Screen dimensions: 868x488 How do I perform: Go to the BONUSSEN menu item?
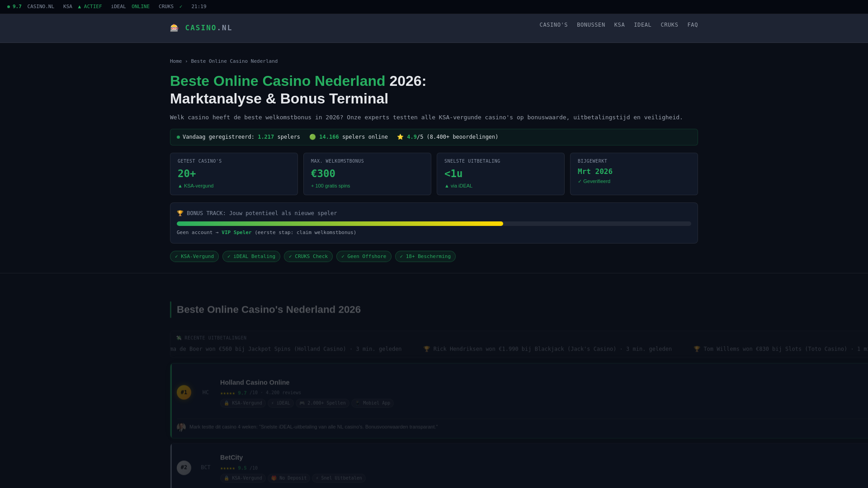[591, 25]
